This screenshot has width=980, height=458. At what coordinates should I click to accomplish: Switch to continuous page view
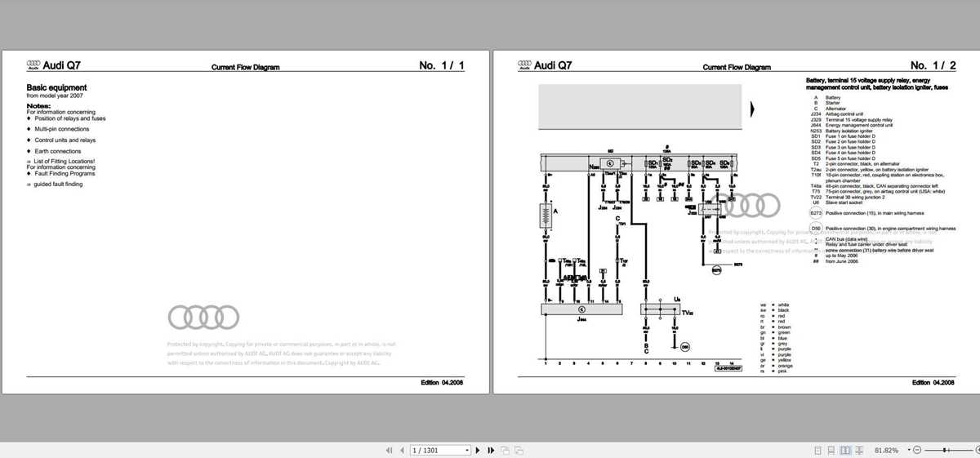tap(831, 450)
